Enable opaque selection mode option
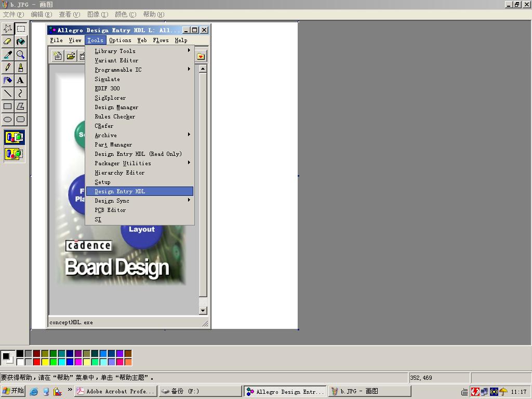Image resolution: width=532 pixels, height=399 pixels. tap(15, 137)
